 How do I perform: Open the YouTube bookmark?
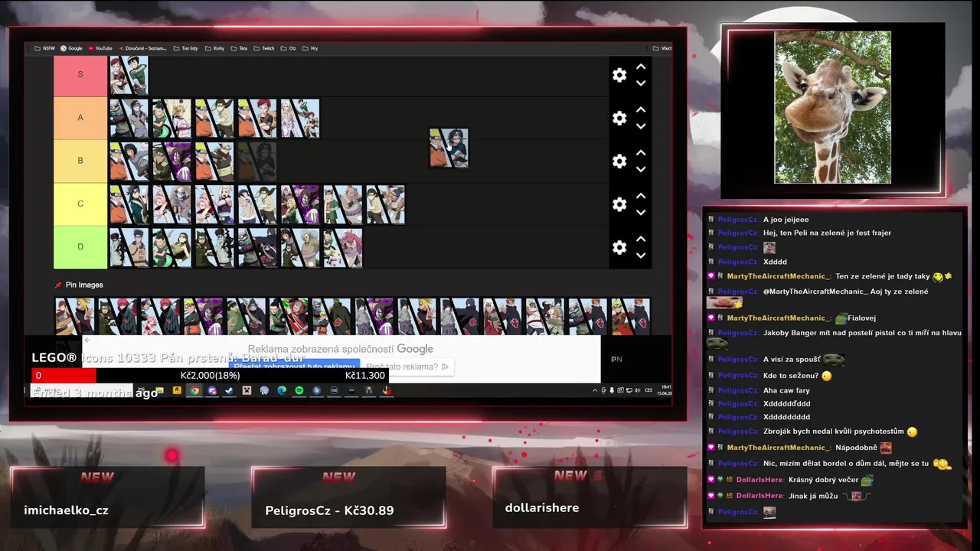pos(100,48)
